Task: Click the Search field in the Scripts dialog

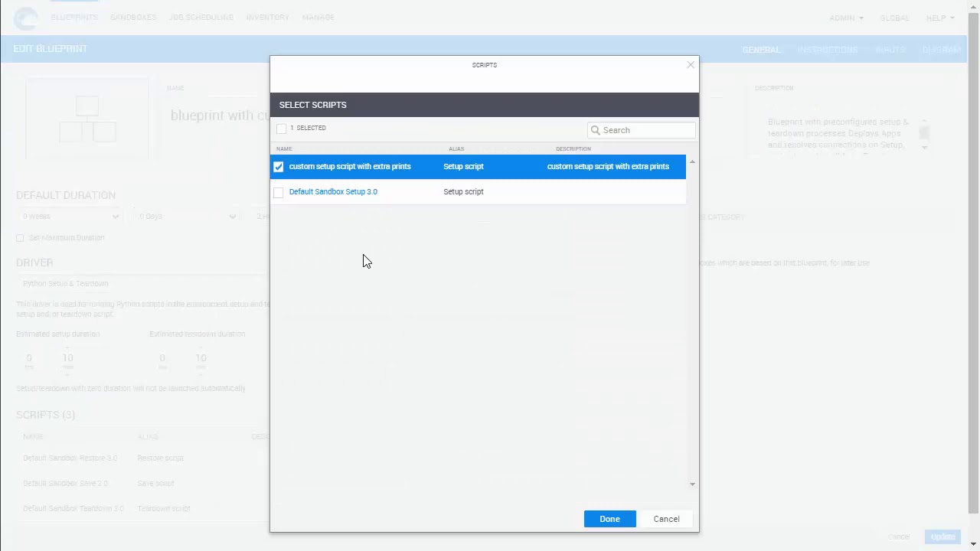Action: (642, 130)
